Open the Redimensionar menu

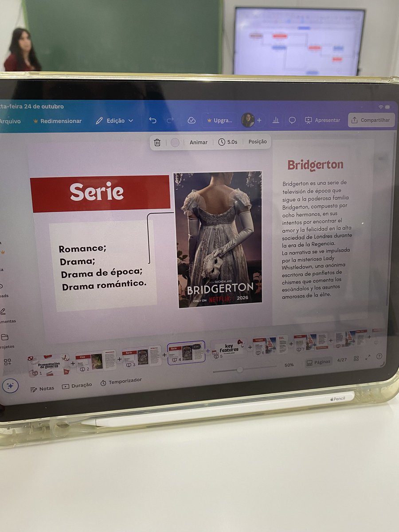[x=58, y=121]
